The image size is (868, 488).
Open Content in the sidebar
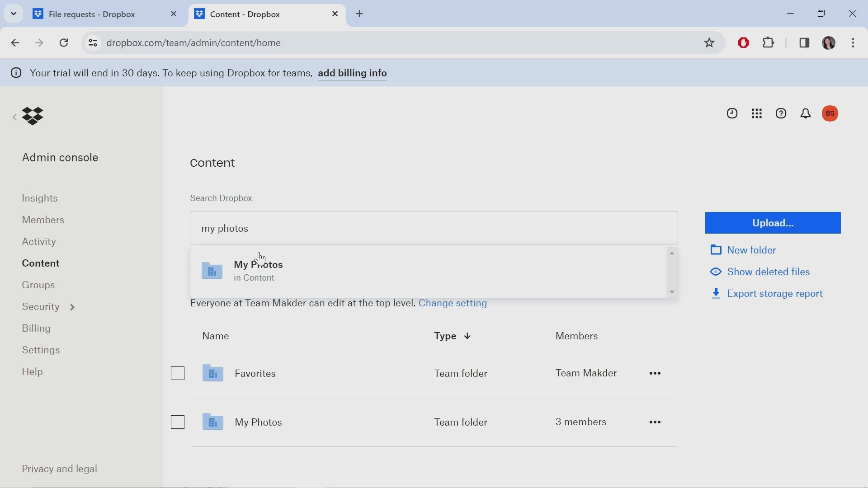41,263
